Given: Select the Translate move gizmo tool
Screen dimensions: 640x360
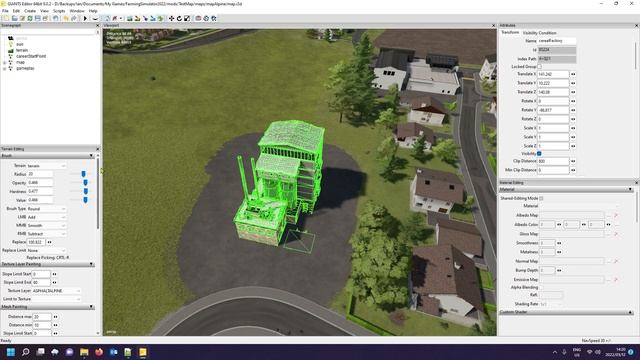Looking at the screenshot, I should coord(171,18).
